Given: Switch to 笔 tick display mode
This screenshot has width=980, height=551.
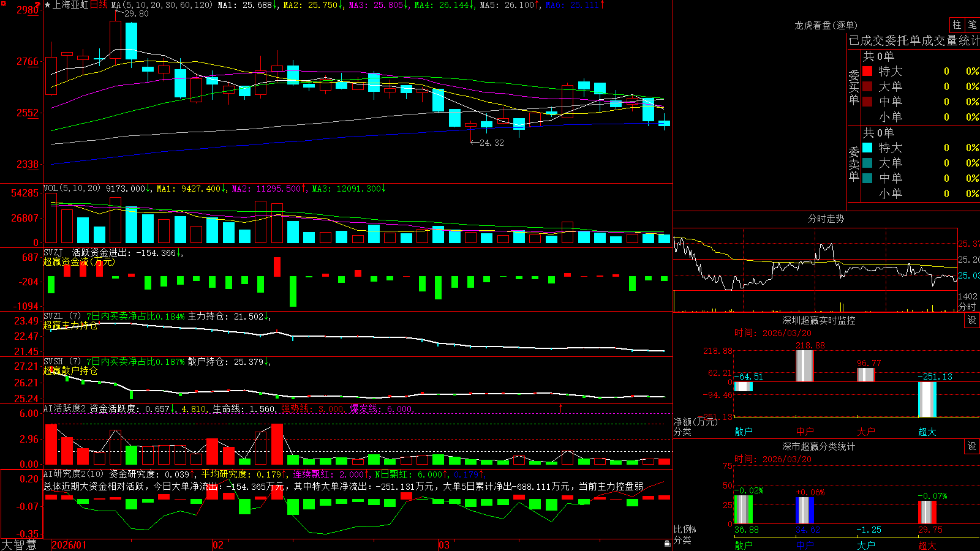Looking at the screenshot, I should click(972, 24).
